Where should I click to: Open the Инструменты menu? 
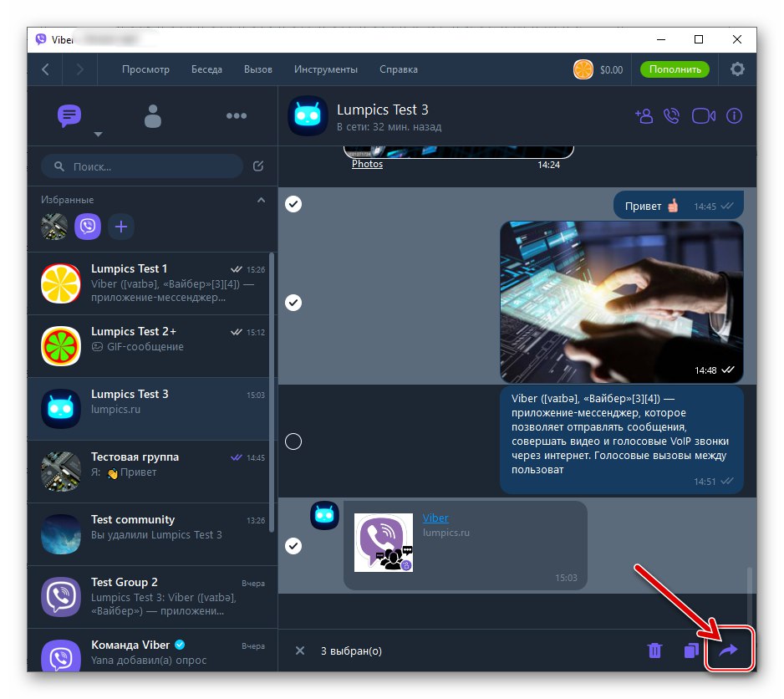(325, 69)
